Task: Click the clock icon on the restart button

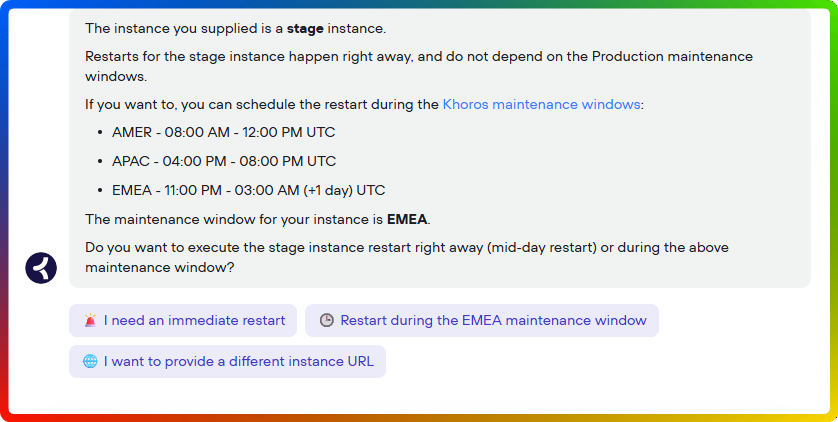Action: [326, 321]
